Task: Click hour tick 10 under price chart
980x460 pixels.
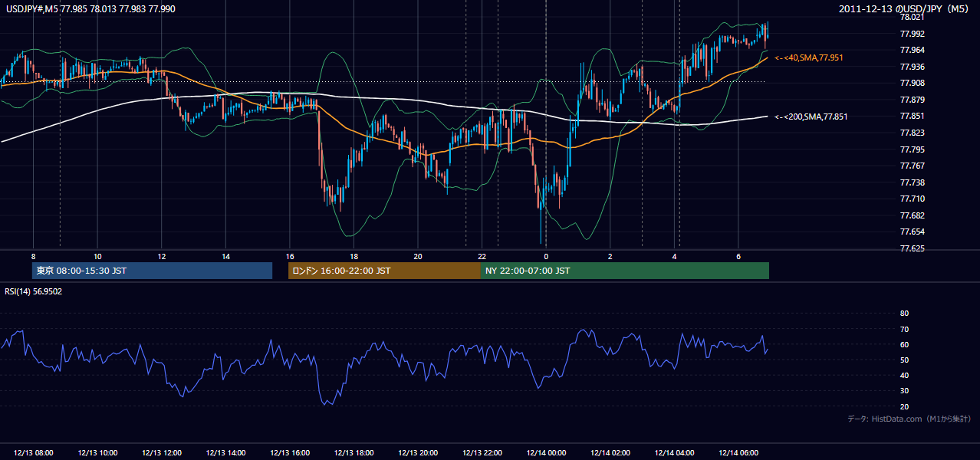Action: click(97, 256)
